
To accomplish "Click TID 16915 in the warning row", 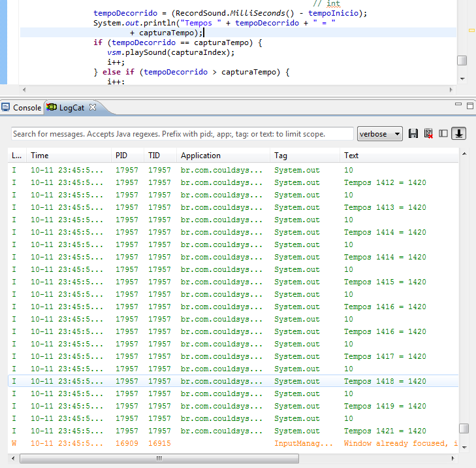I will [159, 443].
